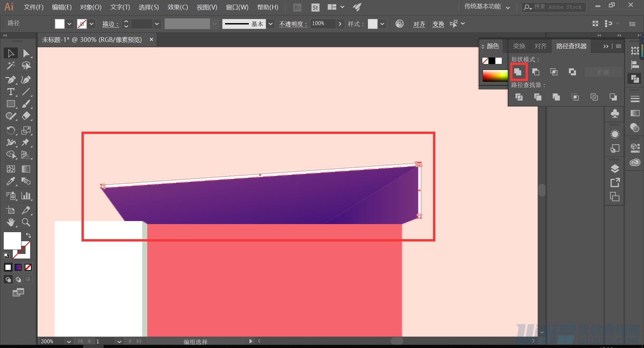Select the Rectangle tool
644x348 pixels.
tap(10, 104)
